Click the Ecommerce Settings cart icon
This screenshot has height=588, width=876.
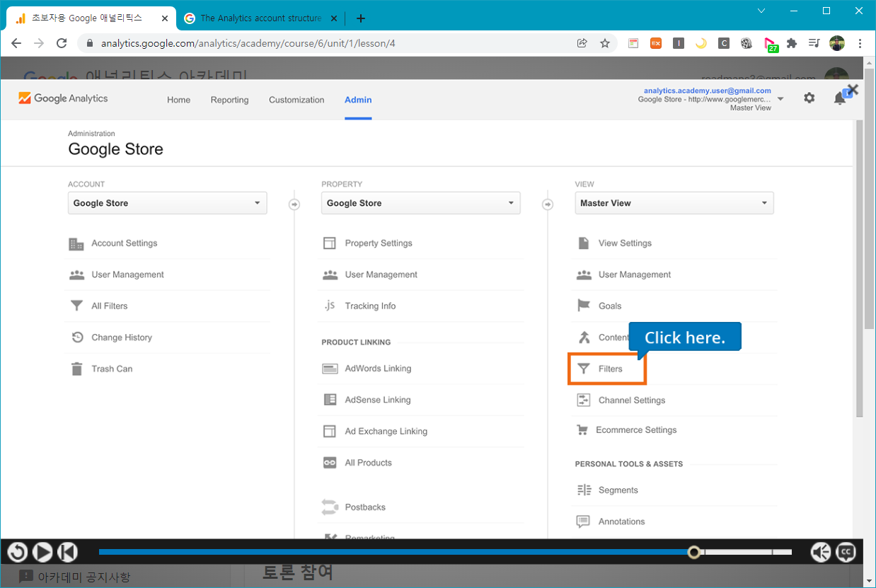583,430
